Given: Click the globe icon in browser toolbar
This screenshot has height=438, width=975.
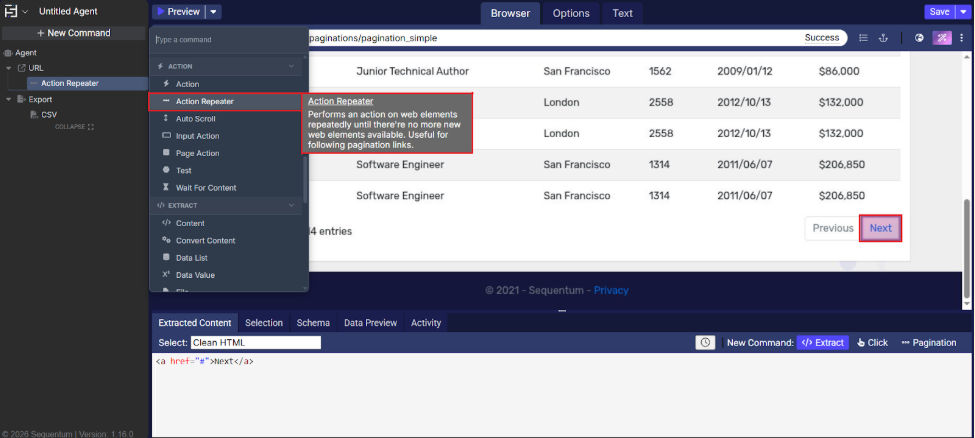Looking at the screenshot, I should pos(919,38).
